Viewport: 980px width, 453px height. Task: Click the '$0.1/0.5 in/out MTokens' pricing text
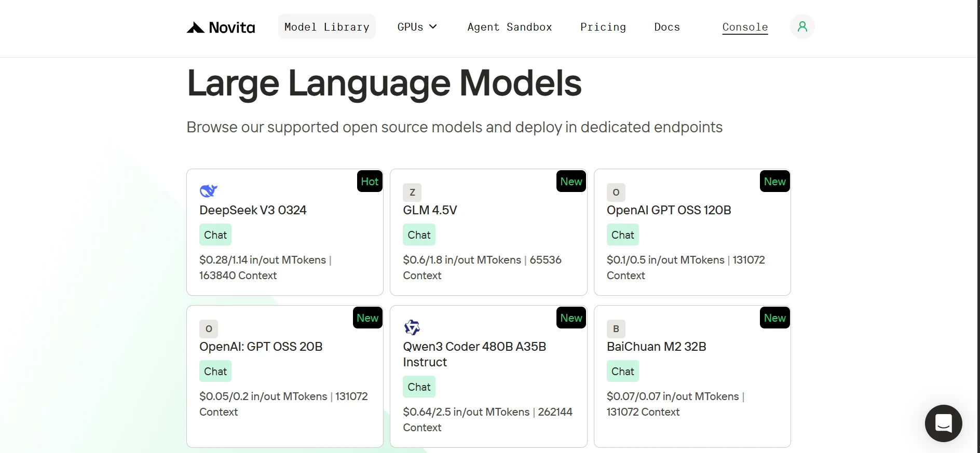tap(665, 260)
